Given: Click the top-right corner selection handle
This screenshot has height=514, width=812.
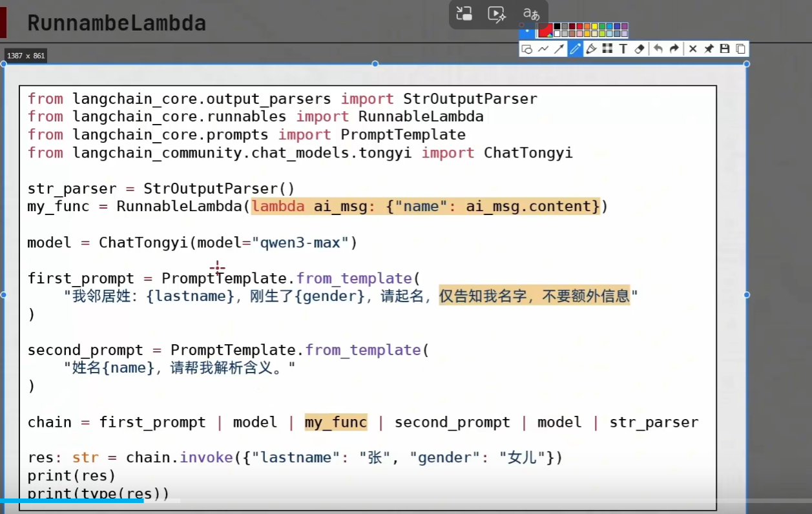Looking at the screenshot, I should pos(747,64).
